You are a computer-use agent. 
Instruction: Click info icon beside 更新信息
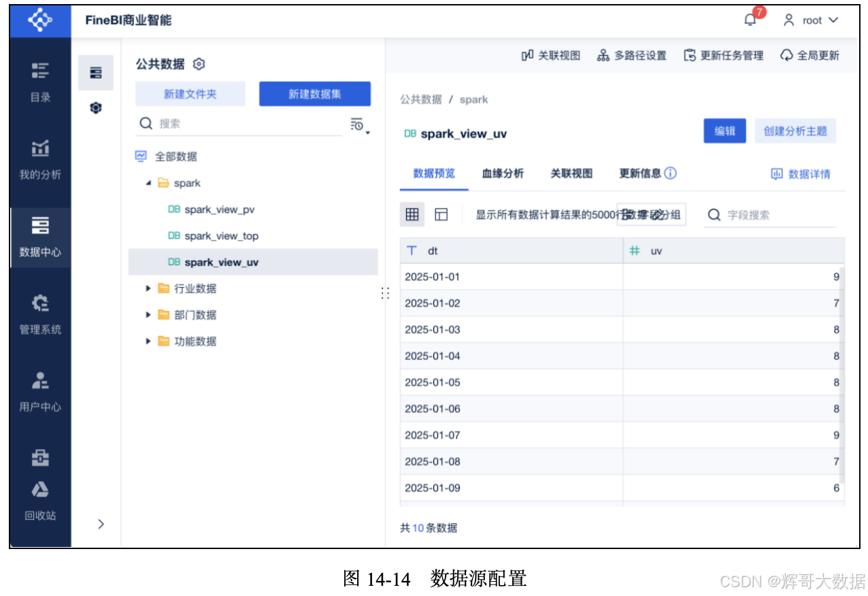coord(671,173)
